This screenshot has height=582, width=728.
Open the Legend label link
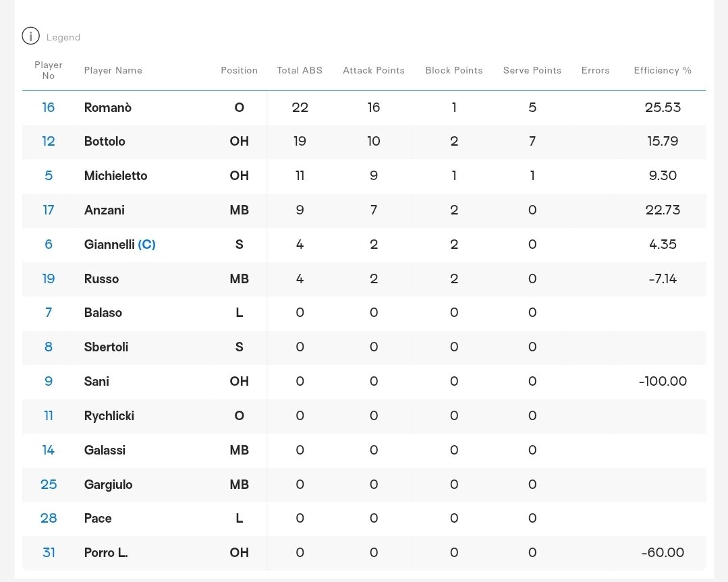[63, 38]
